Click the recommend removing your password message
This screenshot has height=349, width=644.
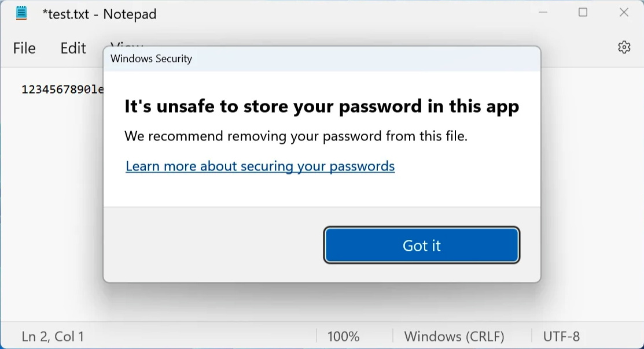[x=296, y=136]
